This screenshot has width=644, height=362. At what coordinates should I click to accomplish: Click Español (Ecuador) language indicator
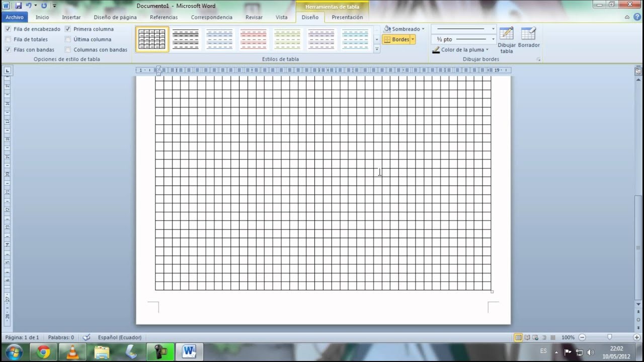(x=119, y=337)
